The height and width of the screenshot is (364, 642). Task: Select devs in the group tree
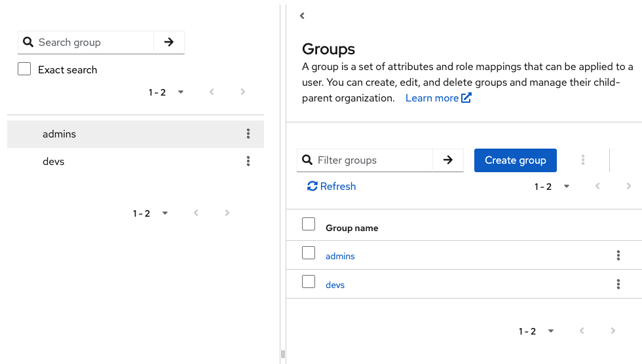(54, 161)
